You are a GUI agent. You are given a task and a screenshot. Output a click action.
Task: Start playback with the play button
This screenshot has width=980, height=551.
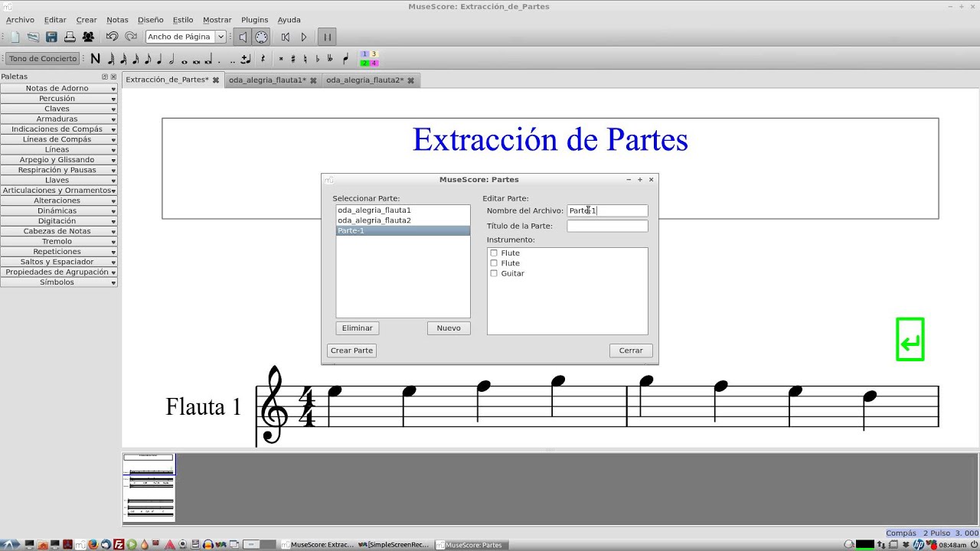click(304, 37)
